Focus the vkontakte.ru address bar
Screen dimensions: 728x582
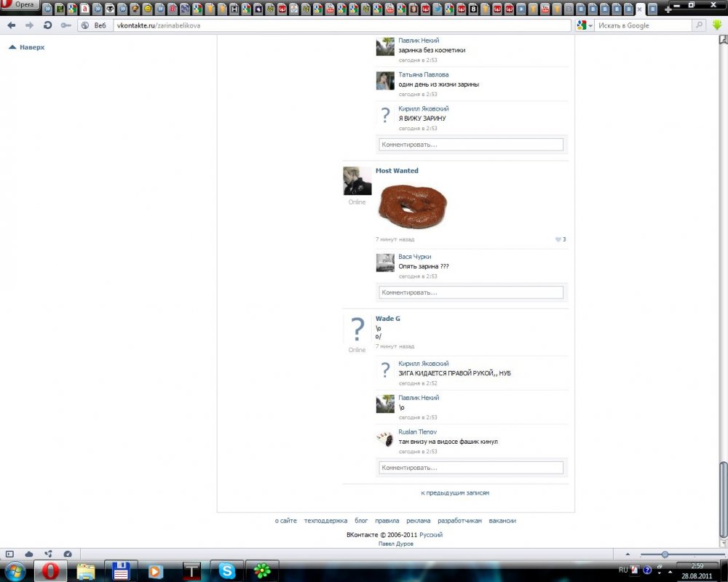pyautogui.click(x=341, y=25)
